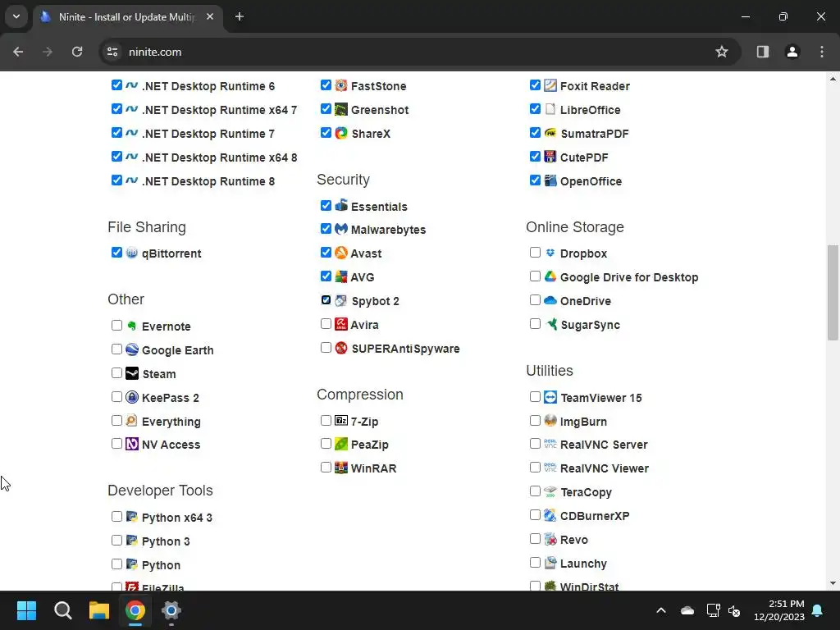Open the Windows Start menu
The height and width of the screenshot is (630, 840).
[27, 610]
